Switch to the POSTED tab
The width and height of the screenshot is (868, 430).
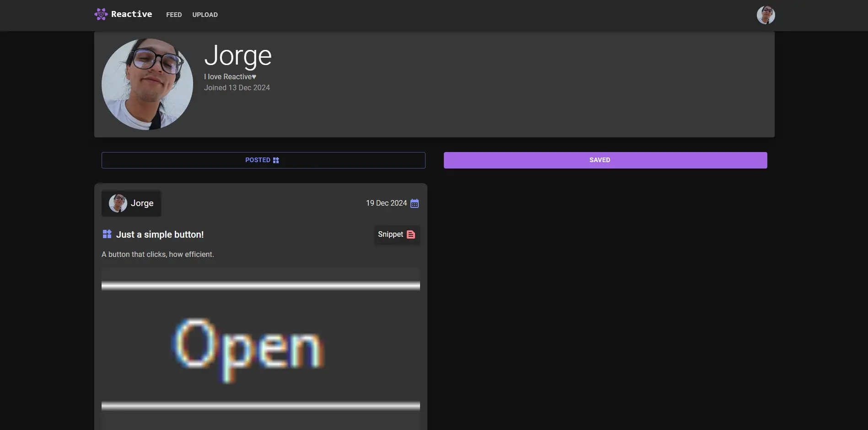pos(264,160)
